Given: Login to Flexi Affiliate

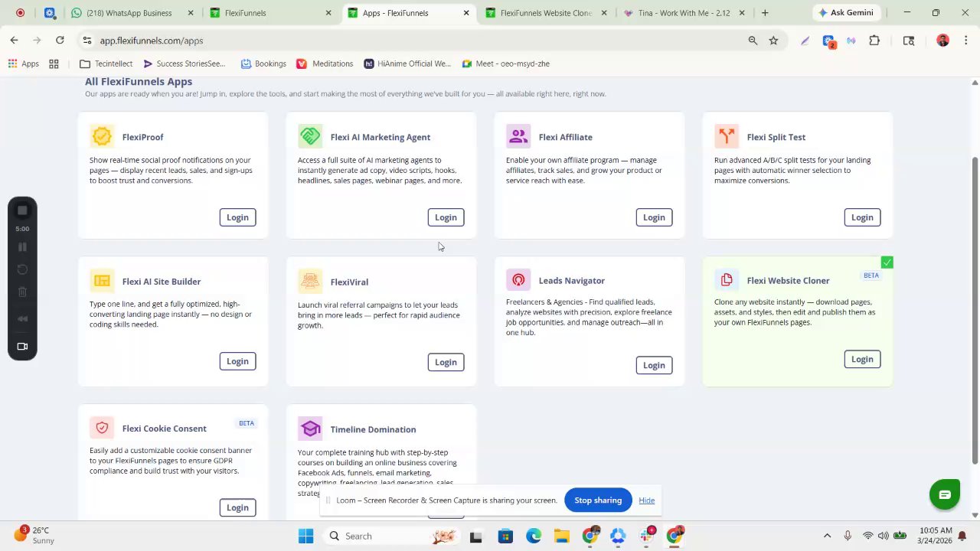Looking at the screenshot, I should click(654, 217).
